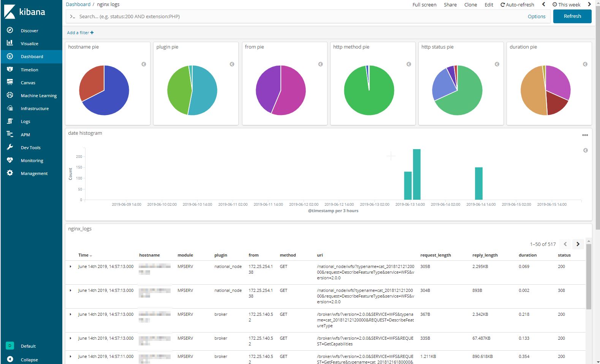Open the This week time picker
Image resolution: width=600 pixels, height=364 pixels.
click(x=567, y=5)
